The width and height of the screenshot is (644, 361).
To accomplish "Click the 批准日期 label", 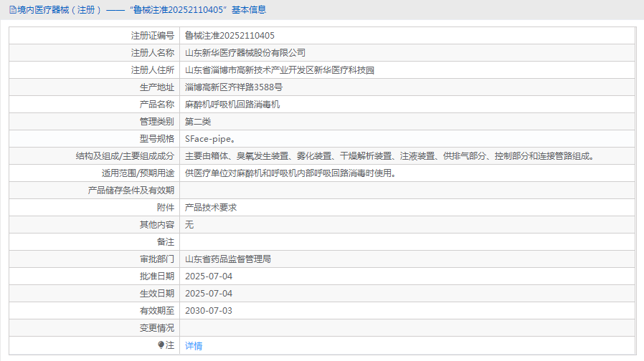I will click(157, 276).
